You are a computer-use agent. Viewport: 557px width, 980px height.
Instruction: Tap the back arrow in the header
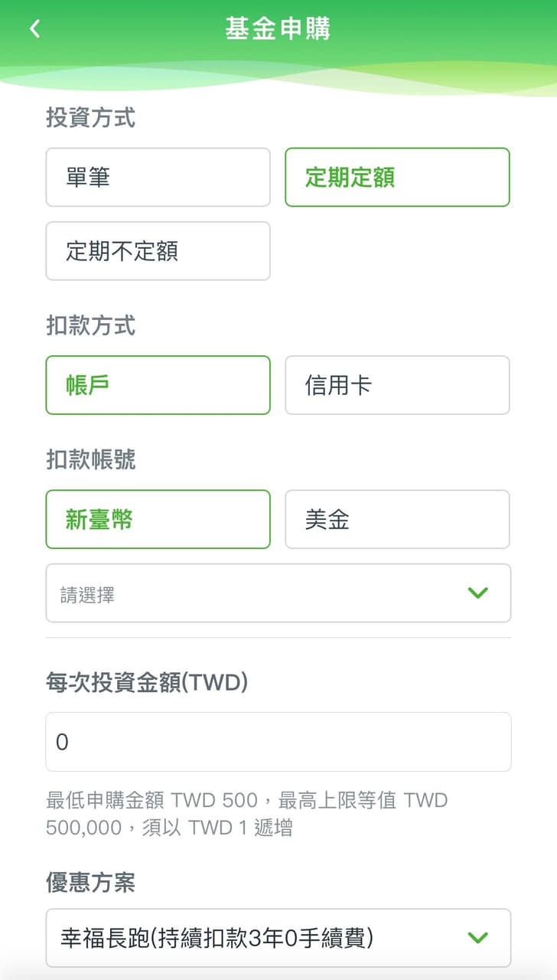(34, 28)
